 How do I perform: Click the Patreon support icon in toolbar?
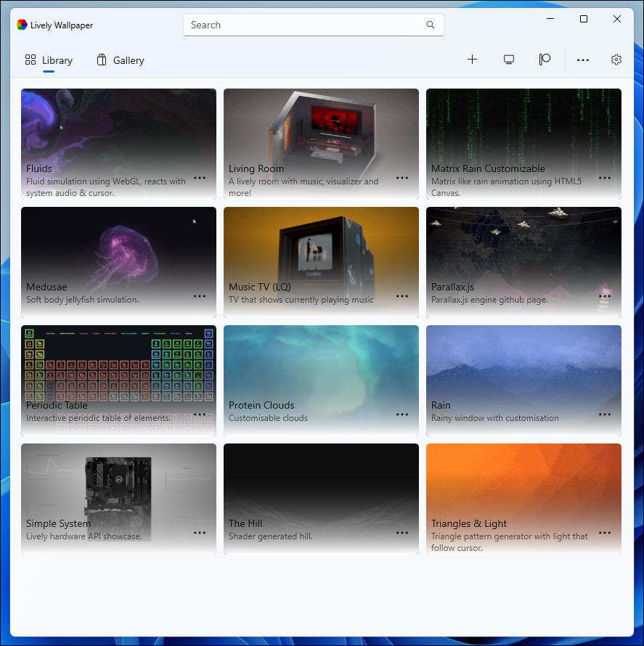545,60
